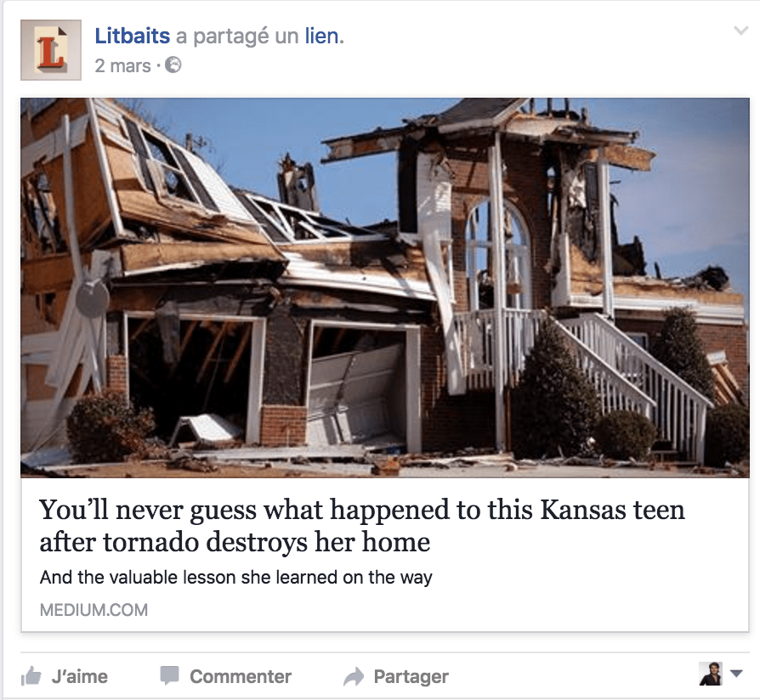Viewport: 760px width, 700px height.
Task: Open the destroyed house article photo
Action: click(x=385, y=288)
